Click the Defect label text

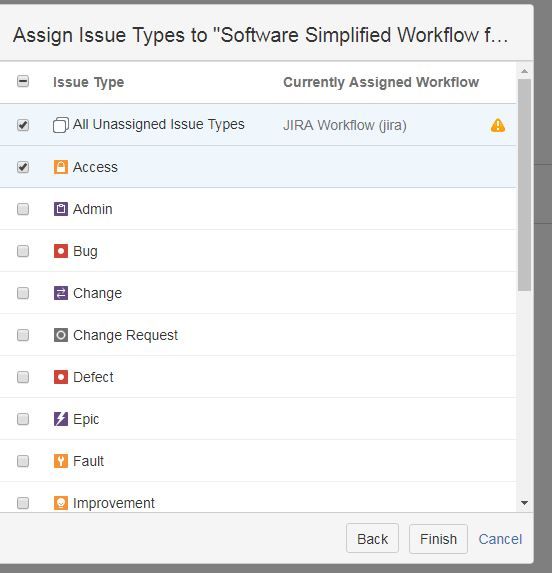tap(93, 377)
